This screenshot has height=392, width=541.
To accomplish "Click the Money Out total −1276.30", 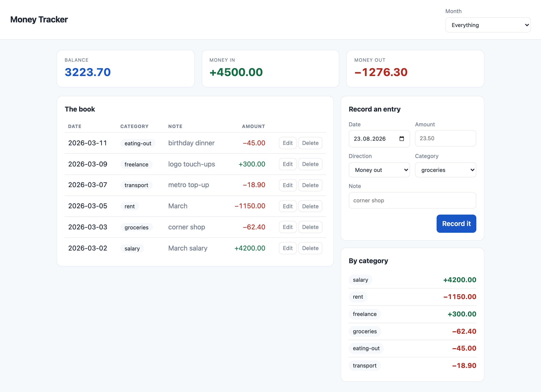I will 381,72.
